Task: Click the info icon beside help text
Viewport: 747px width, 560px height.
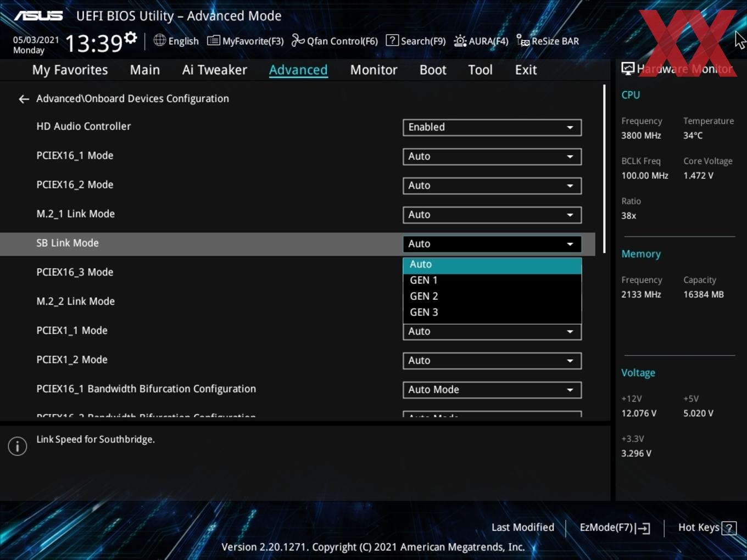Action: [x=18, y=446]
